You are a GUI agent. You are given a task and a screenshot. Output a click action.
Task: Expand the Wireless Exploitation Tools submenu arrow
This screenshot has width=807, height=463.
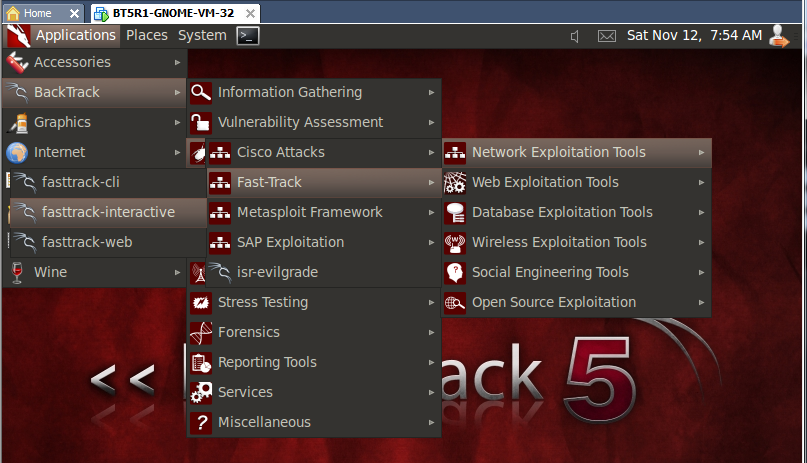pyautogui.click(x=701, y=242)
